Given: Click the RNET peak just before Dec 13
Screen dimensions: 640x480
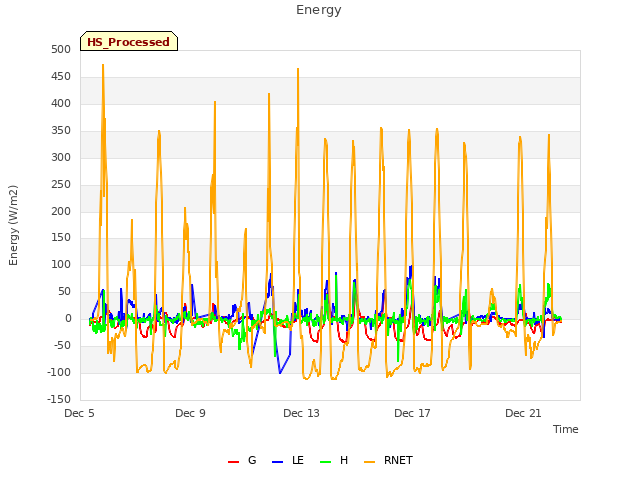Looking at the screenshot, I should [x=298, y=69].
